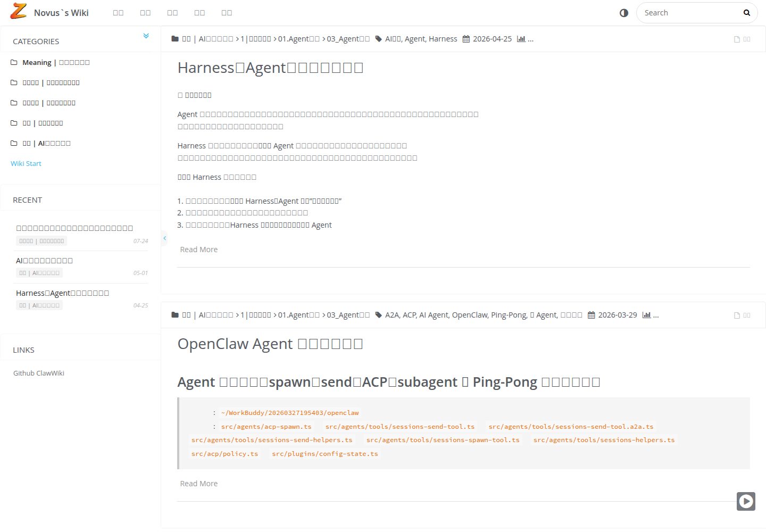Open the Github ClawWiki link

[x=39, y=373]
